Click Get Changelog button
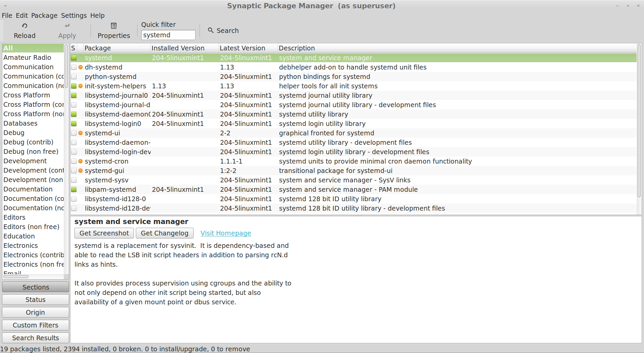 click(164, 233)
